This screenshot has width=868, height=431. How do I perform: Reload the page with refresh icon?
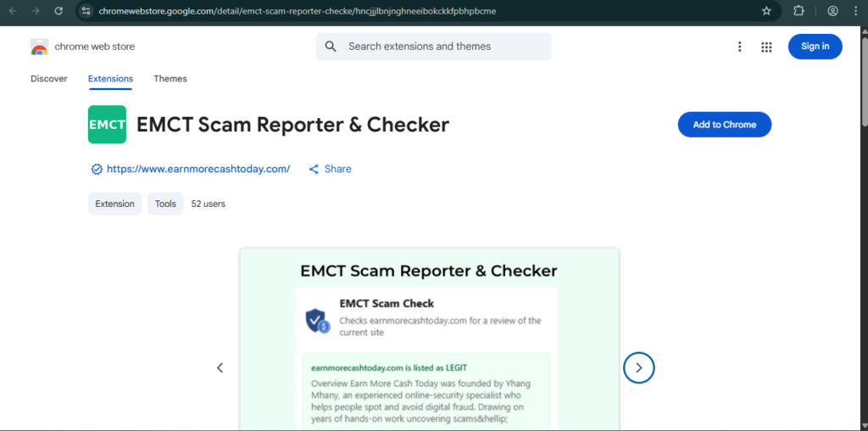[58, 11]
